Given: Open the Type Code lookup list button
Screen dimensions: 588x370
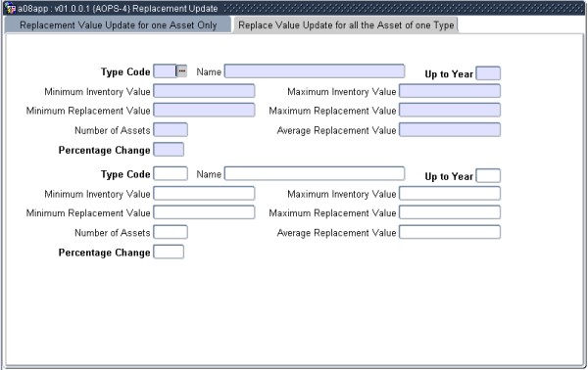Looking at the screenshot, I should pos(181,70).
